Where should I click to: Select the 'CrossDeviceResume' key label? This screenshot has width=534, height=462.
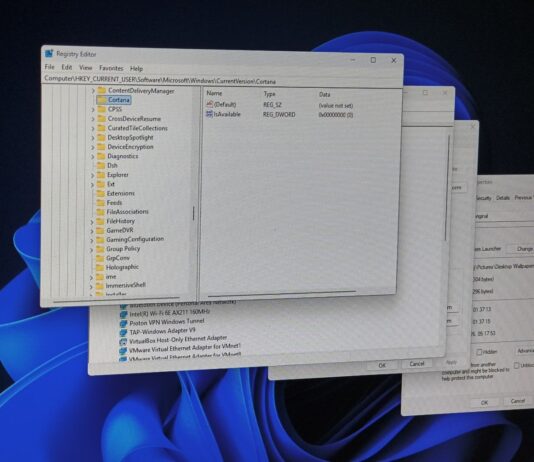coord(134,118)
